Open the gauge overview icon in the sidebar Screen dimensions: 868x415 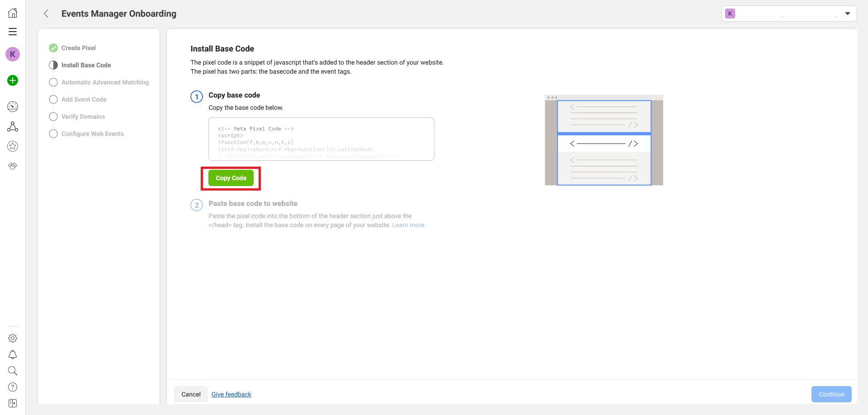tap(13, 107)
